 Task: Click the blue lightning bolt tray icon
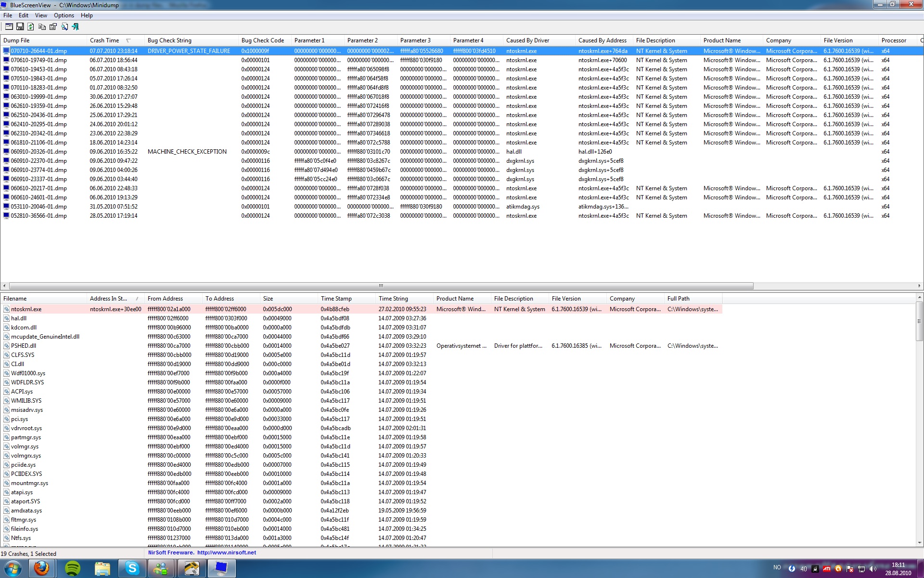click(x=792, y=569)
